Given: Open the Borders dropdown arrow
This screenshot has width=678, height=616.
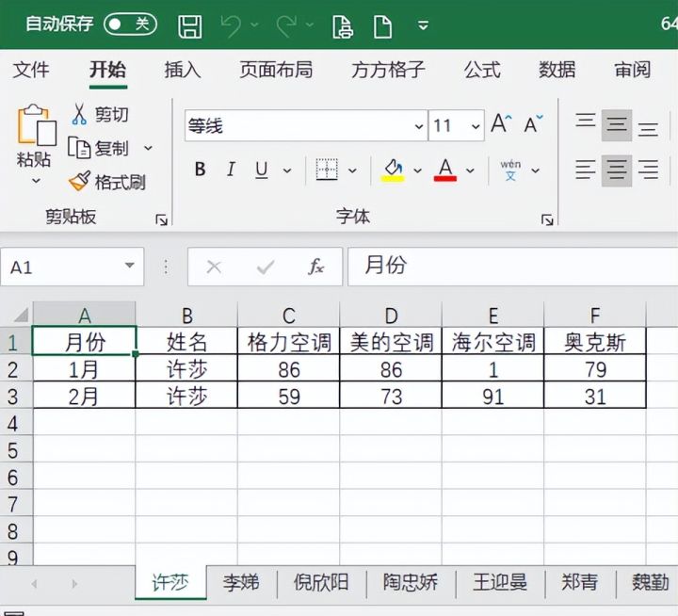Looking at the screenshot, I should (x=353, y=170).
